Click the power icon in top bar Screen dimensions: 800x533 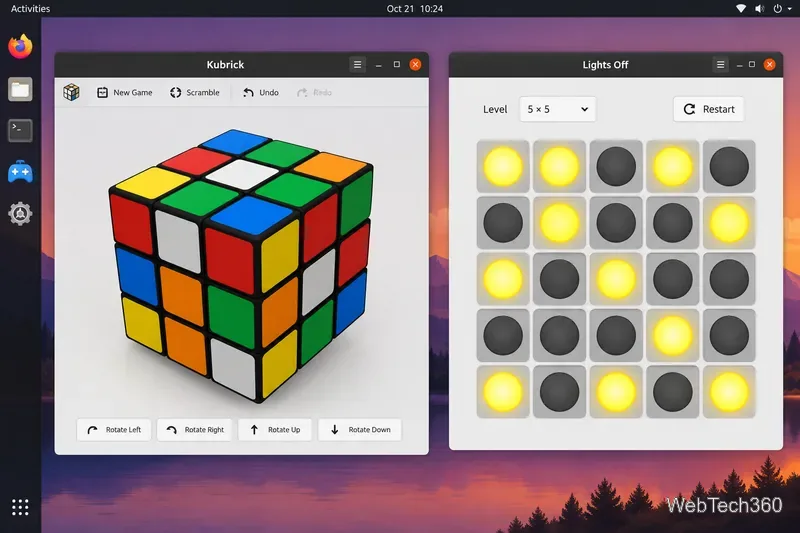click(778, 9)
